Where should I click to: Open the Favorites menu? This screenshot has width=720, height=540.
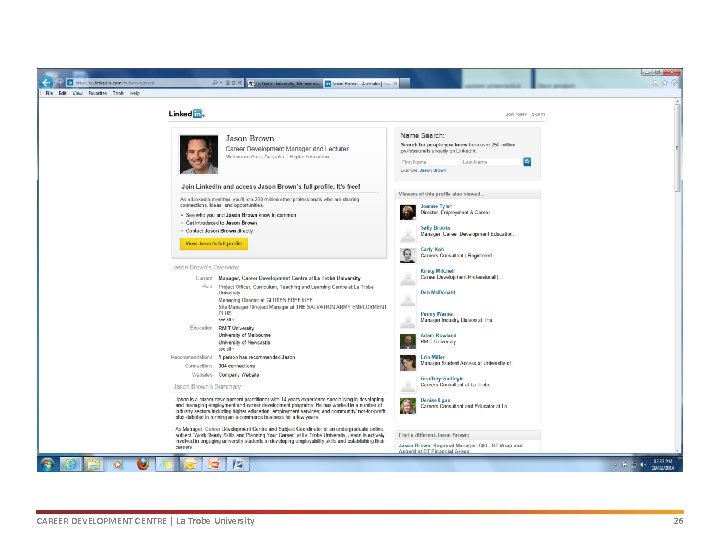click(x=98, y=93)
